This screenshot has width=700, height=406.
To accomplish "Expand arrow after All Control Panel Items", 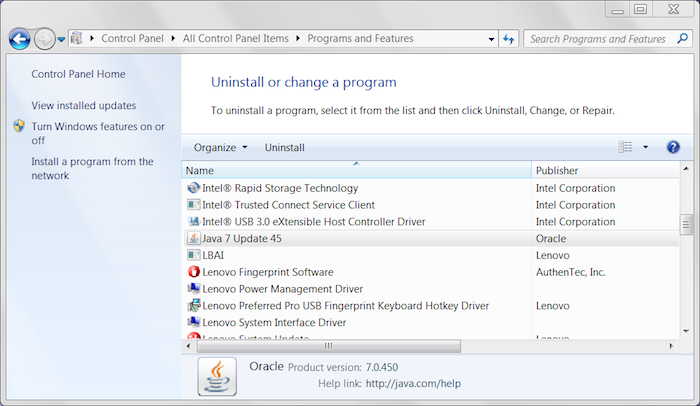I will click(298, 38).
